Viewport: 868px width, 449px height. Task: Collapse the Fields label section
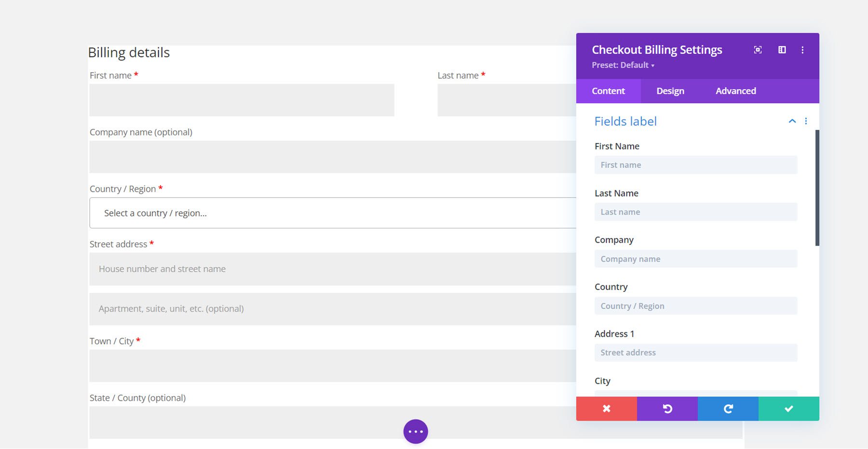click(x=792, y=121)
